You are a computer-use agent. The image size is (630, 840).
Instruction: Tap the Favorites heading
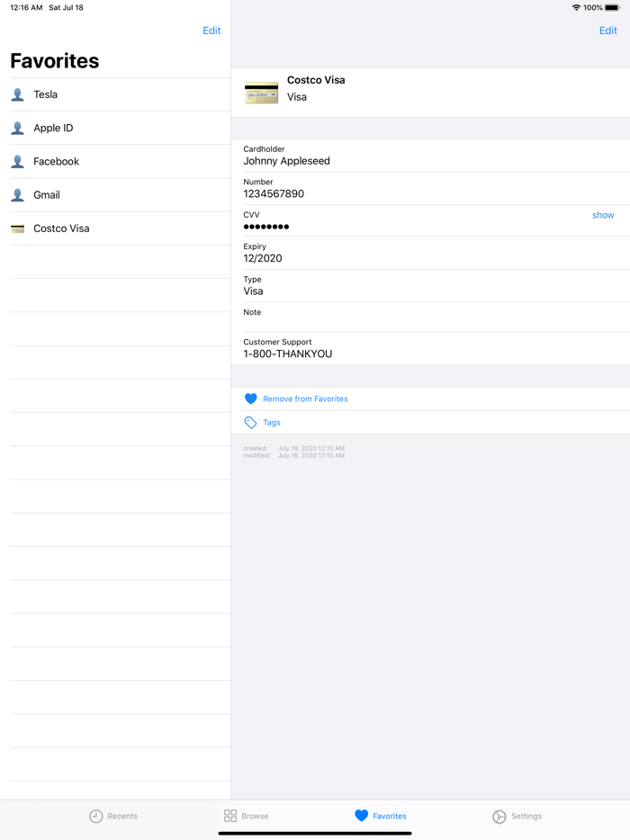[55, 61]
